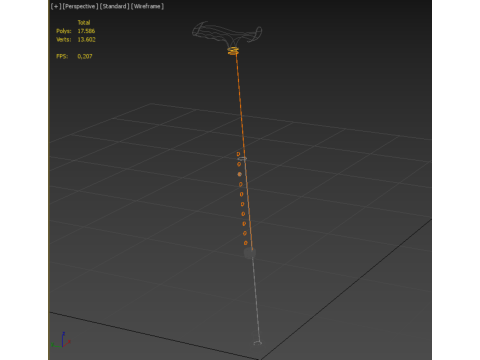
Task: Select the orange coil spring below kite
Action: [233, 51]
